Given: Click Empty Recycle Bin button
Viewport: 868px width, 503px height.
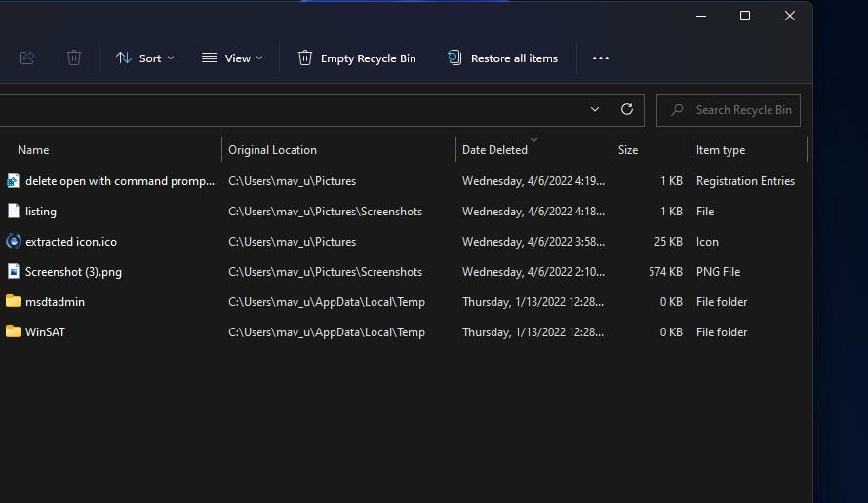Looking at the screenshot, I should pyautogui.click(x=357, y=58).
